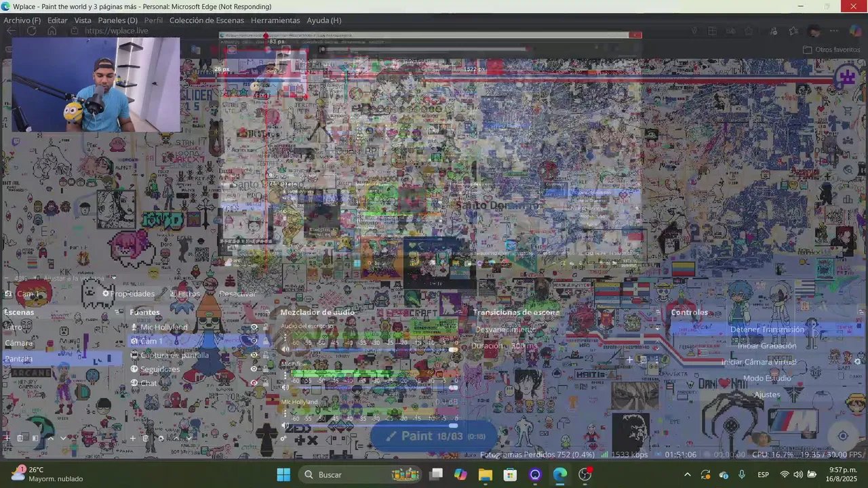
Task: Open the Edge profile avatar
Action: (x=814, y=31)
